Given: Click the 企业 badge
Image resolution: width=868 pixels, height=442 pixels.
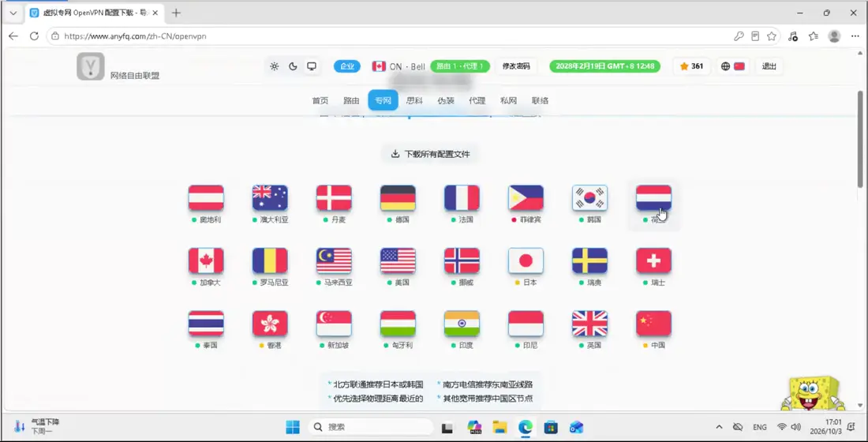Looking at the screenshot, I should pyautogui.click(x=347, y=66).
